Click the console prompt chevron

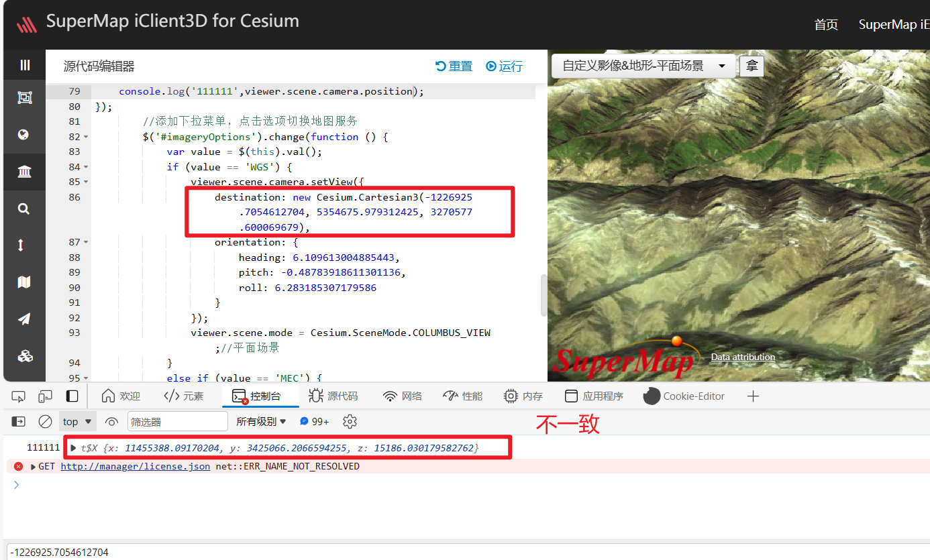pos(17,484)
